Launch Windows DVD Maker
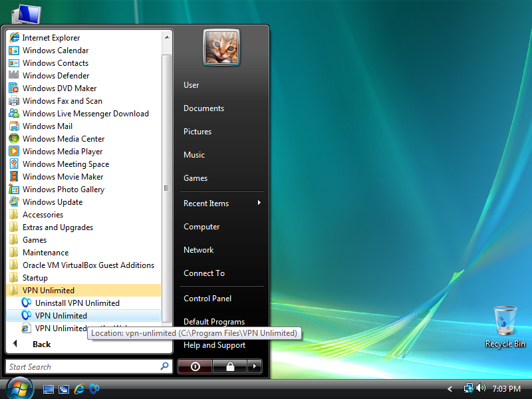532x399 pixels. (84, 88)
